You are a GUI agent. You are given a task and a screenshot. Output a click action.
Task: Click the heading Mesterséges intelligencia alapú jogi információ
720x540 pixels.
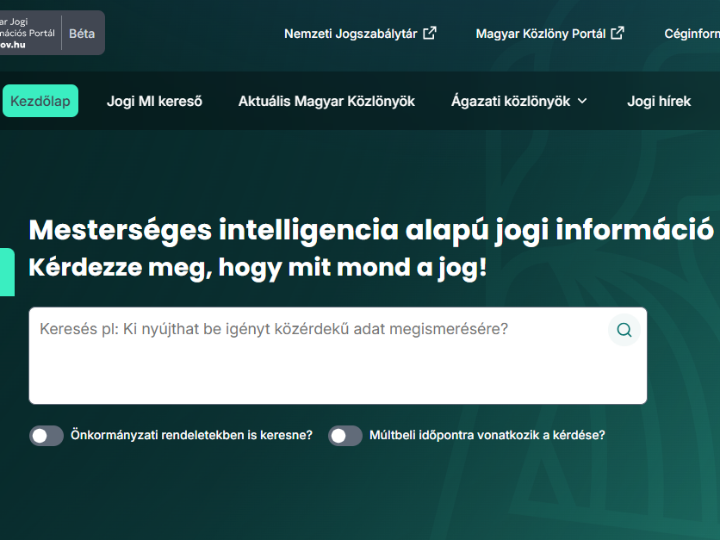click(371, 230)
